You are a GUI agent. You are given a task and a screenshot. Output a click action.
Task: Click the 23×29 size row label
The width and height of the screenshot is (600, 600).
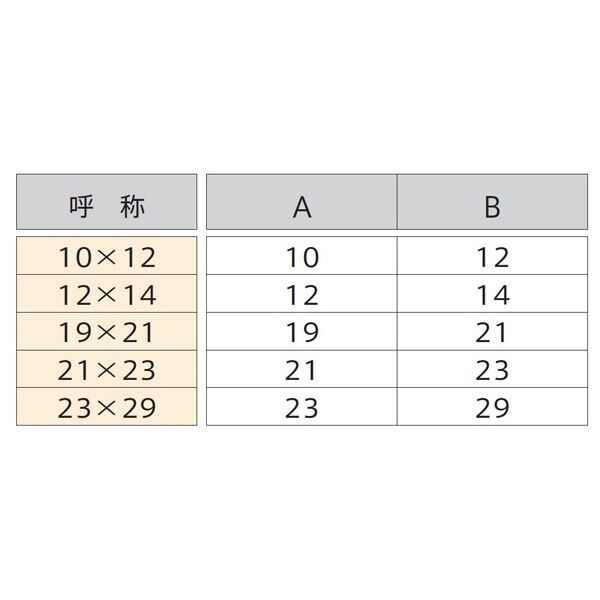106,406
